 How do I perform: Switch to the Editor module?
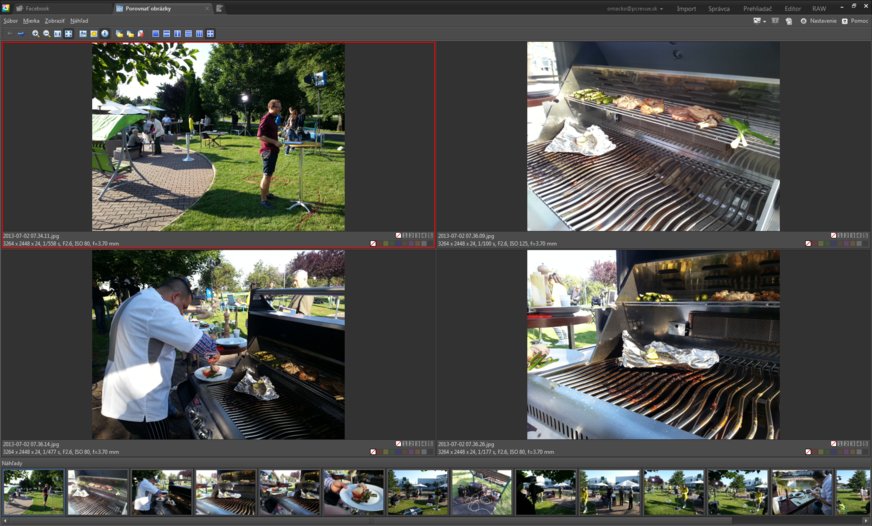pos(792,8)
